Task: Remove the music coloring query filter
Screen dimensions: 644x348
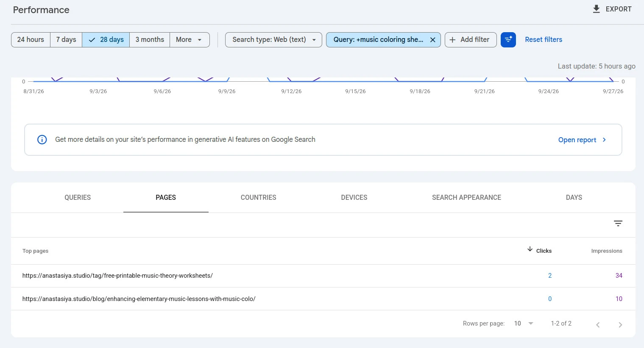Action: click(x=432, y=40)
